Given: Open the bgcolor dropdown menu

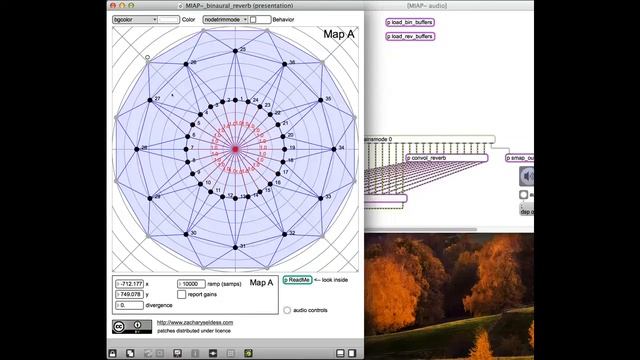Looking at the screenshot, I should pyautogui.click(x=135, y=20).
